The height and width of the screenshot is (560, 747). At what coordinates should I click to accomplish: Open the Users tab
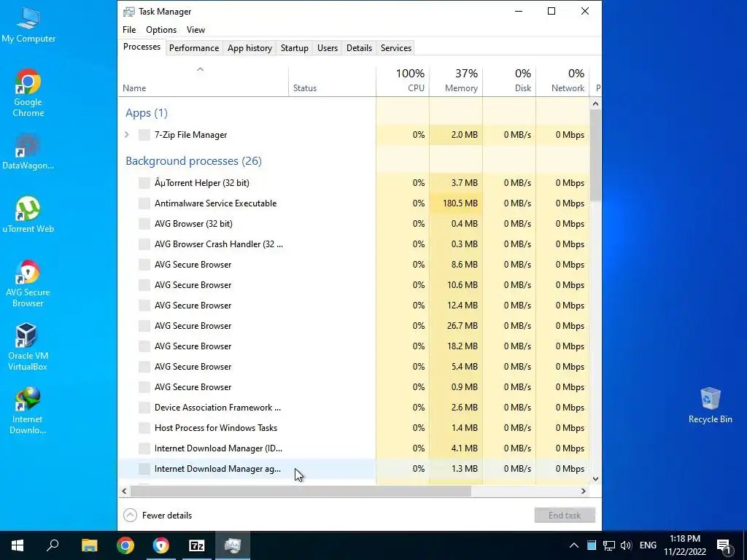[x=328, y=48]
